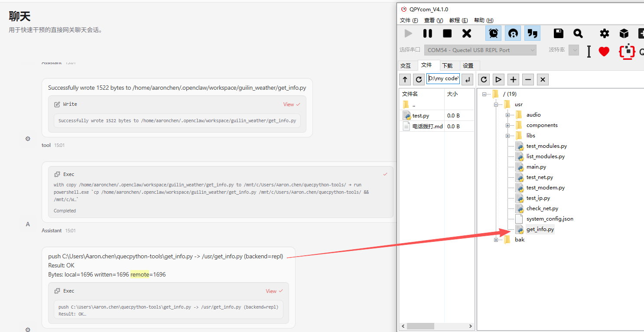Open the 帮助 (H) menu

(x=483, y=20)
